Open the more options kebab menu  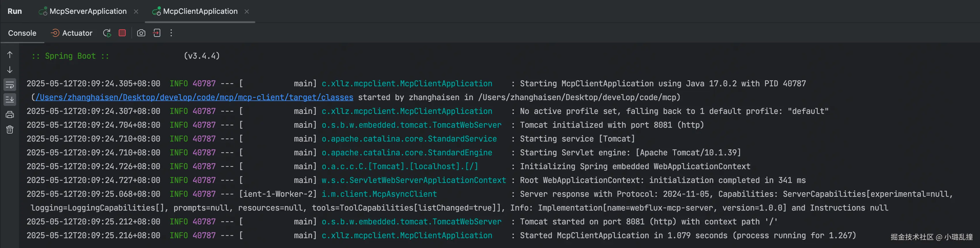(x=171, y=33)
